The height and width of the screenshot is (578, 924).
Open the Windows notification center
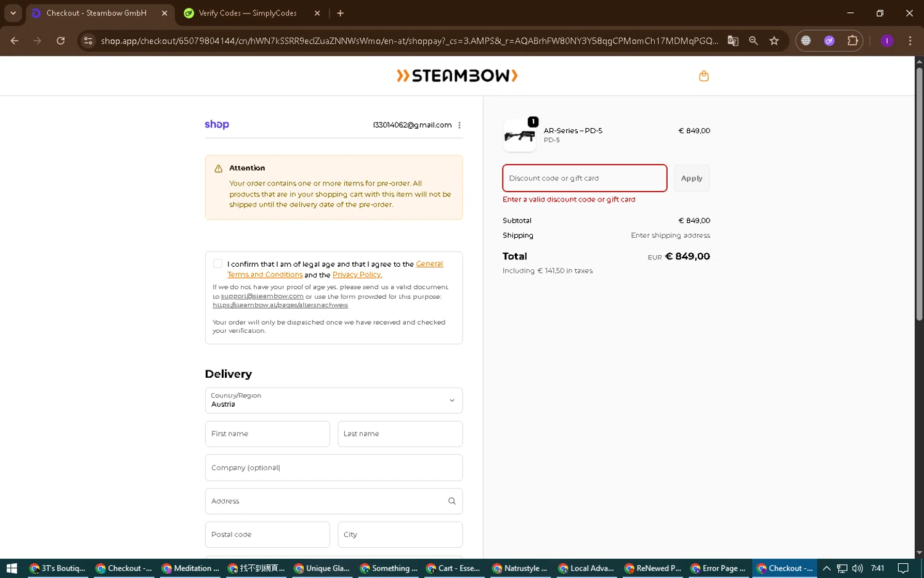point(903,568)
